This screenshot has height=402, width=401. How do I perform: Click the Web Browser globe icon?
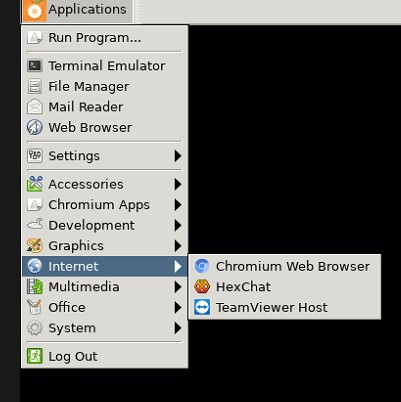pos(35,127)
